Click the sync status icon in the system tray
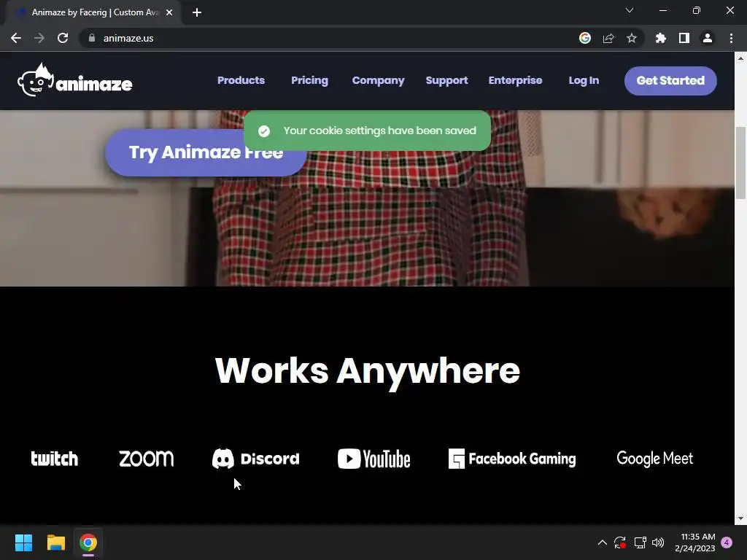 pyautogui.click(x=620, y=542)
